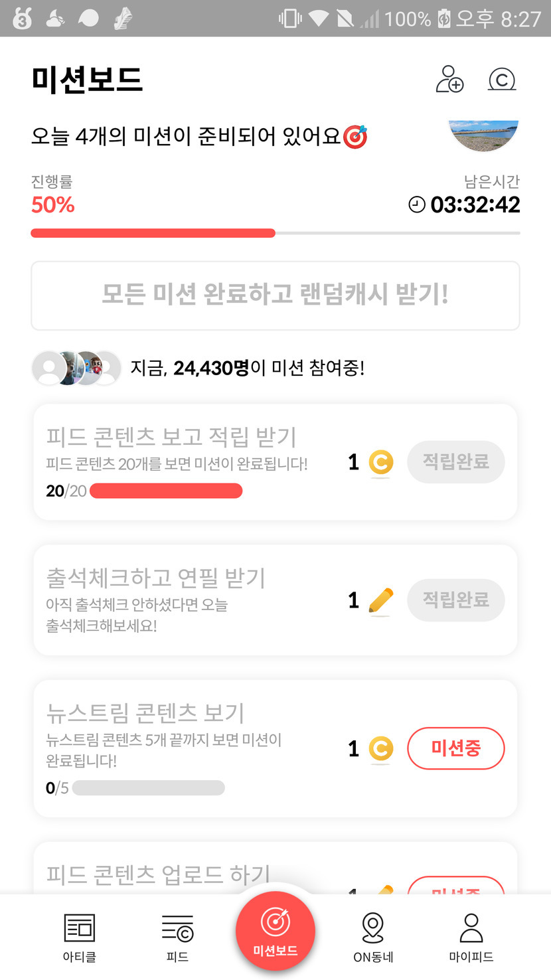Click the gold coin on the 뉴스트림 mission
551x980 pixels.
tap(380, 749)
